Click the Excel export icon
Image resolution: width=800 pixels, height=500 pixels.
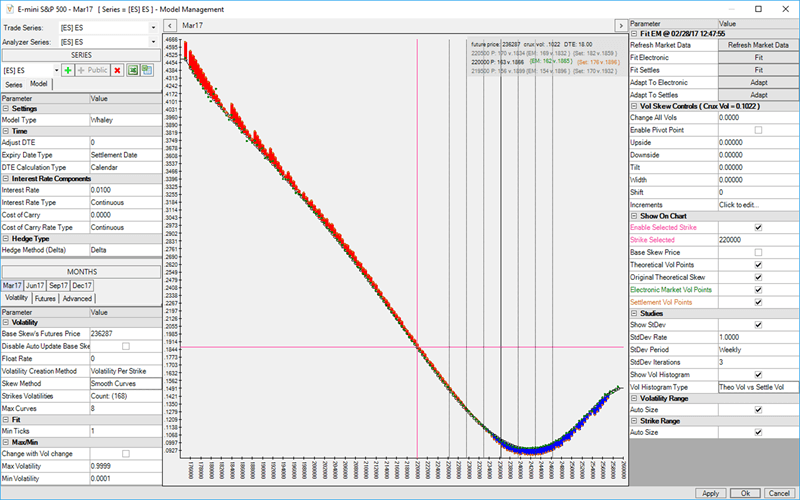tap(132, 71)
